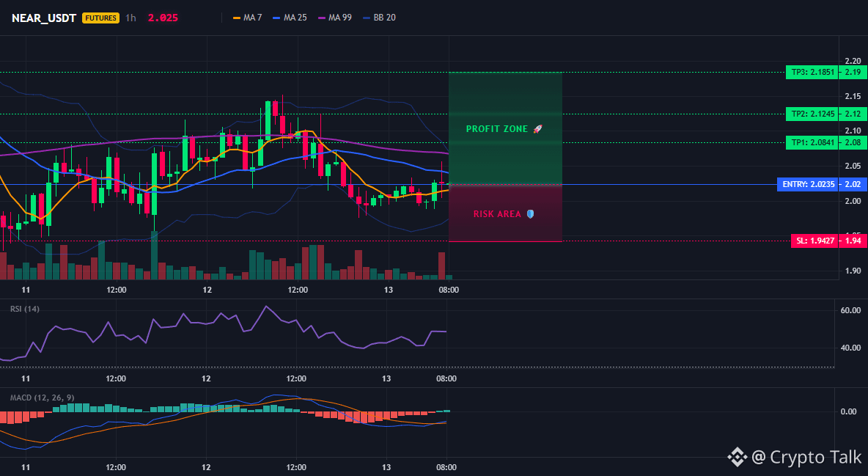Click the FUTURES badge

[x=100, y=18]
